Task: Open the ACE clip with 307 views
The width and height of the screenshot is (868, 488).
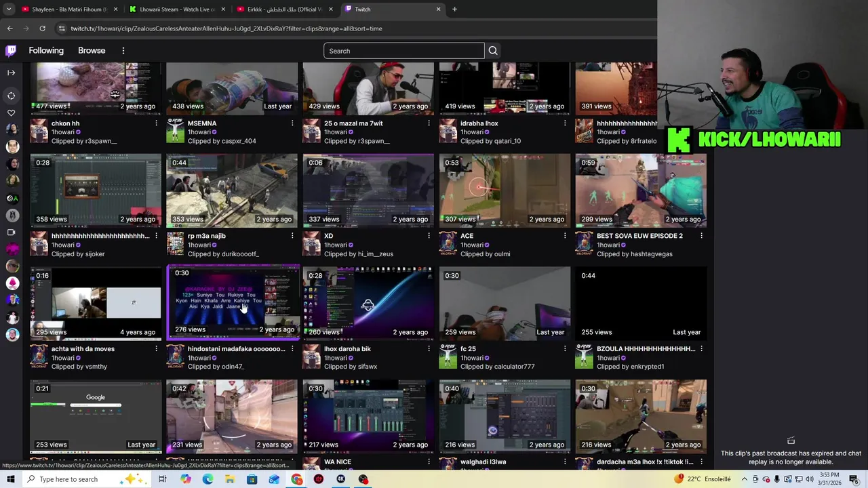Action: click(x=505, y=190)
